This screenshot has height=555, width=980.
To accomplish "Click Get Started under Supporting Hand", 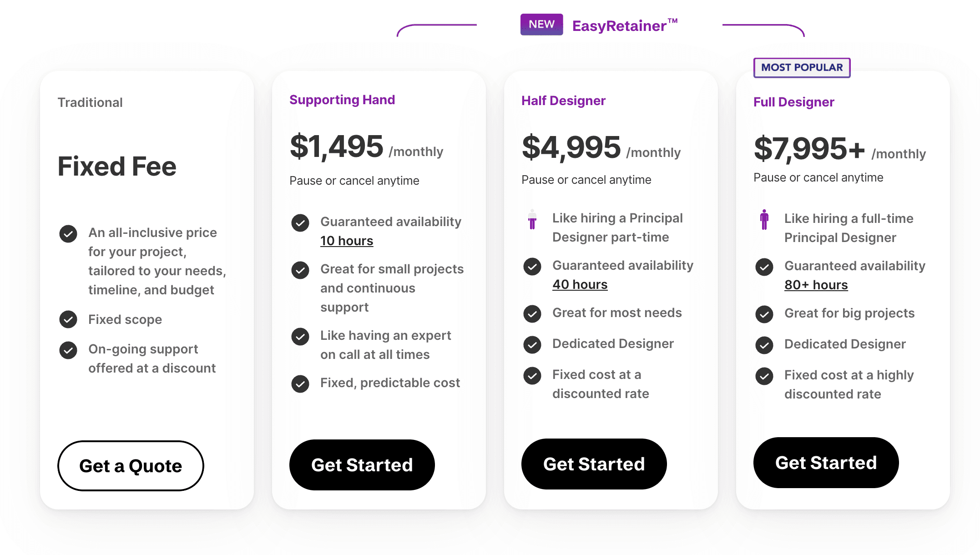I will click(x=362, y=464).
